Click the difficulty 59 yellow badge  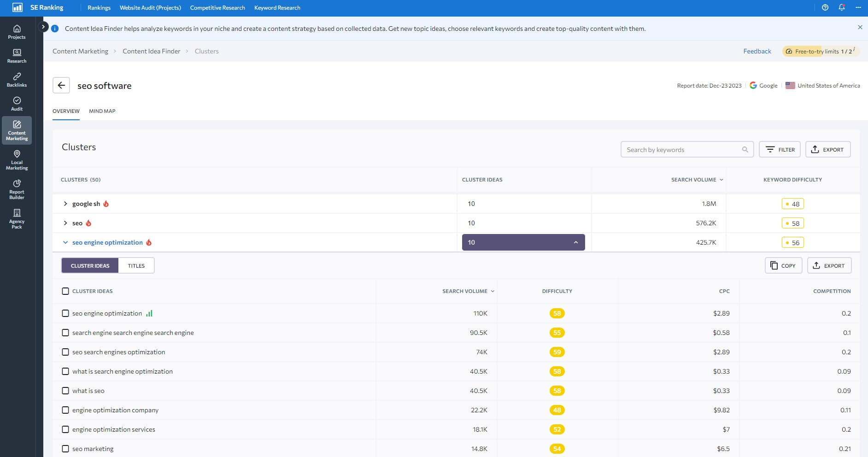click(x=557, y=352)
